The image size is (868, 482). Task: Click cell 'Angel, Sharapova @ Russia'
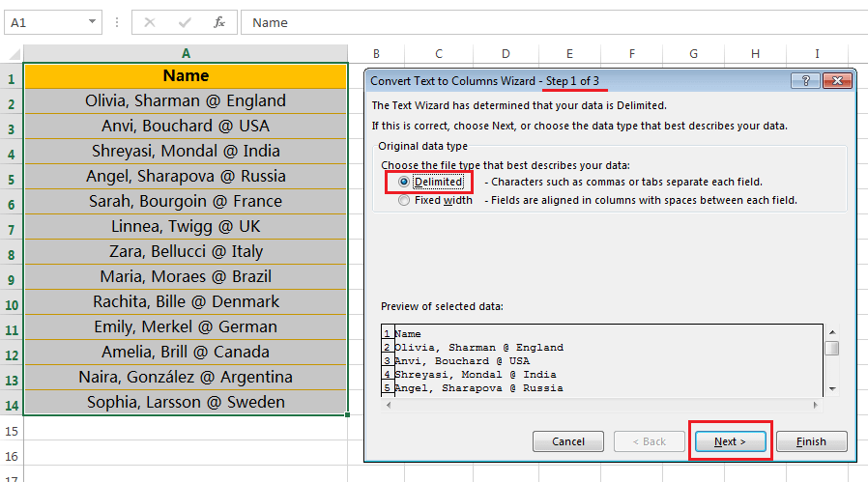click(x=186, y=176)
